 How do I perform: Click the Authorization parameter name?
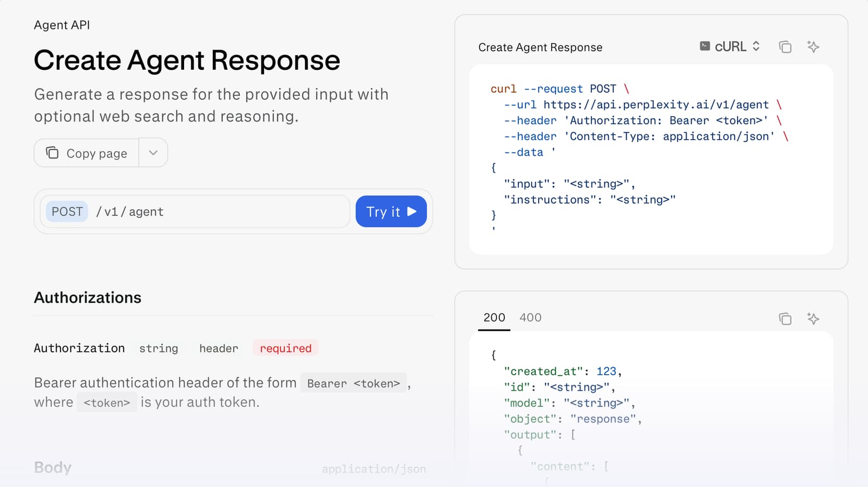(80, 348)
